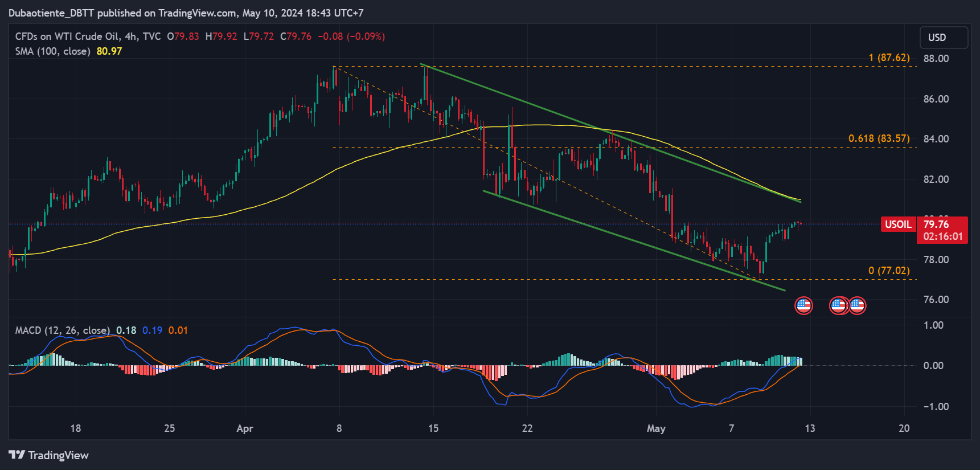Click date 25 on the time axis
980x470 pixels.
170,428
